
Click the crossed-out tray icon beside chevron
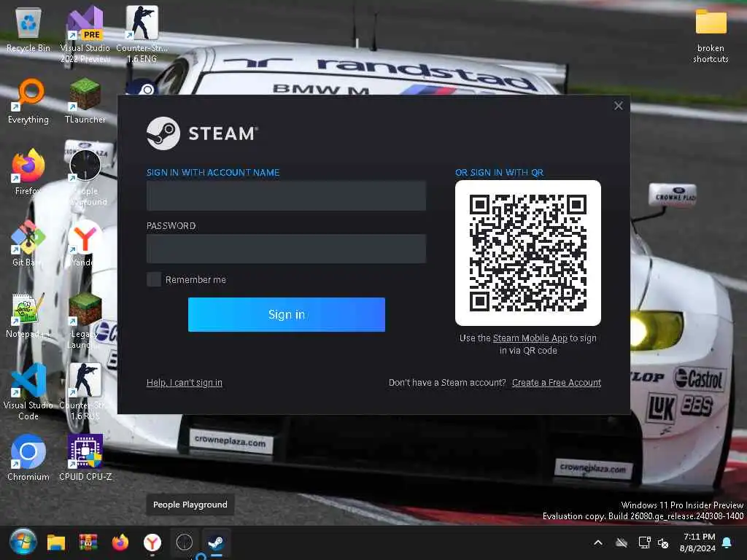(622, 542)
